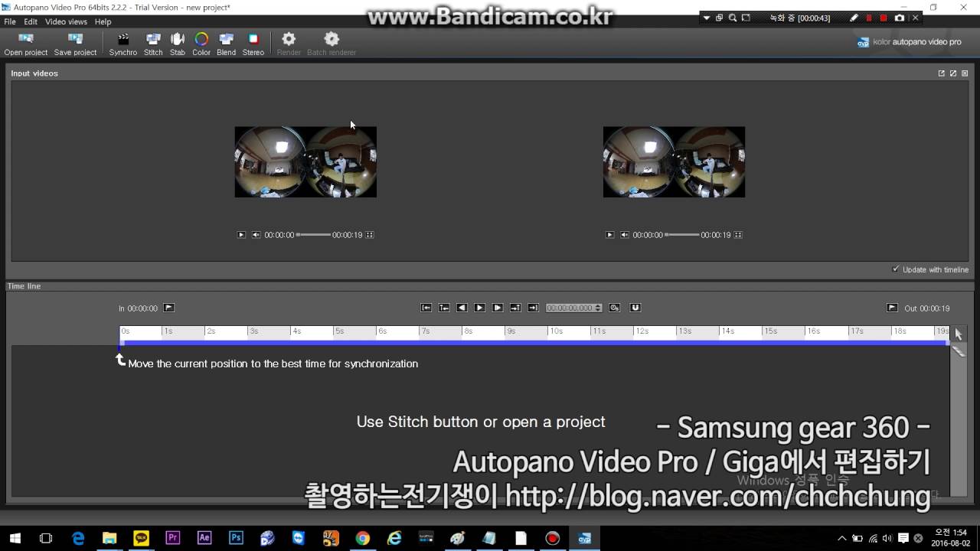Screen dimensions: 980x551
Task: Pause the Bandicam recording
Action: coord(868,18)
